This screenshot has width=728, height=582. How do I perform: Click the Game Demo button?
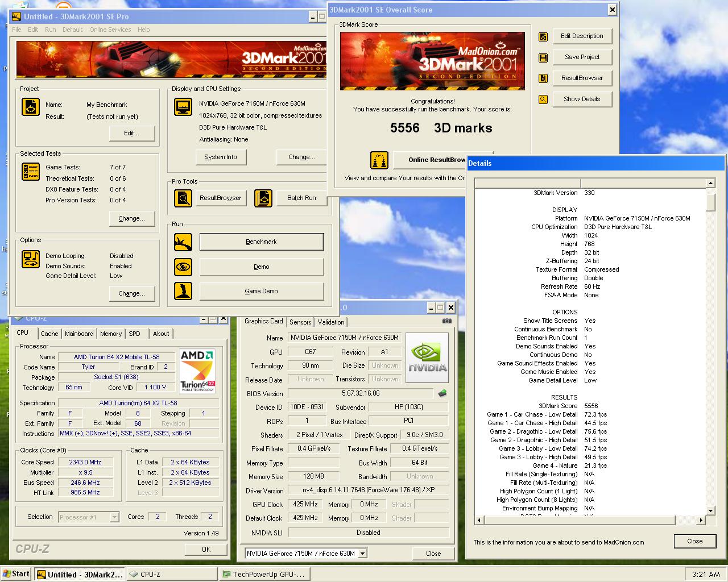[262, 291]
